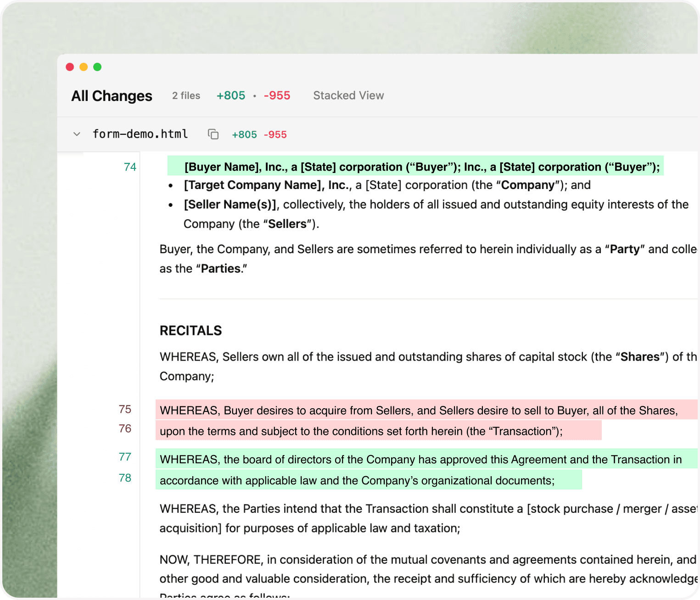This screenshot has height=600, width=700.
Task: Click the All Changes heading
Action: click(x=112, y=96)
